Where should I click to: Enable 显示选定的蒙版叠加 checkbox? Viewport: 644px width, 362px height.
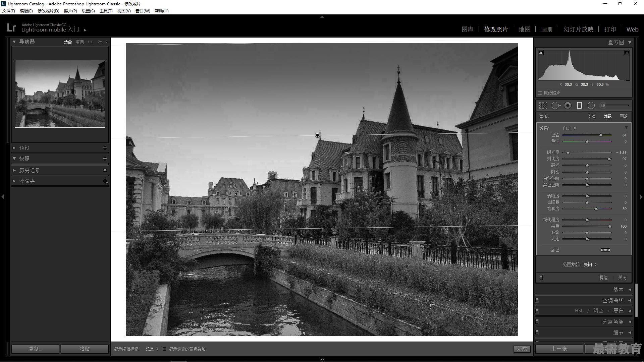(165, 349)
